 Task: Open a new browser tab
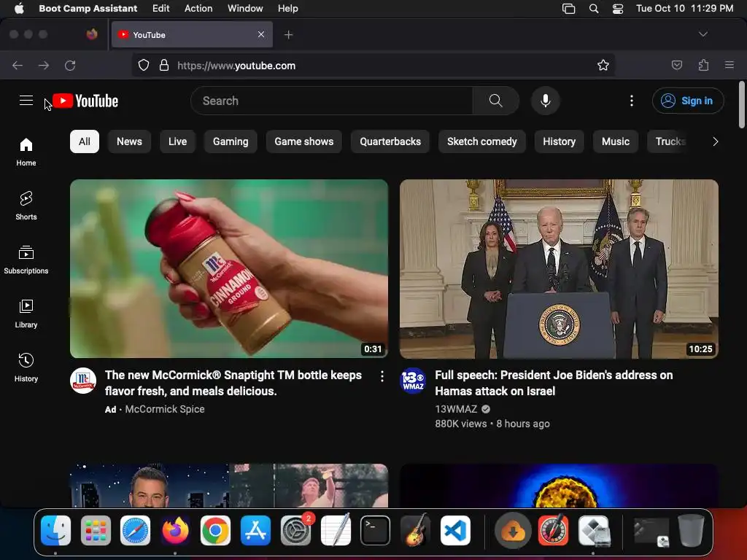[x=288, y=35]
